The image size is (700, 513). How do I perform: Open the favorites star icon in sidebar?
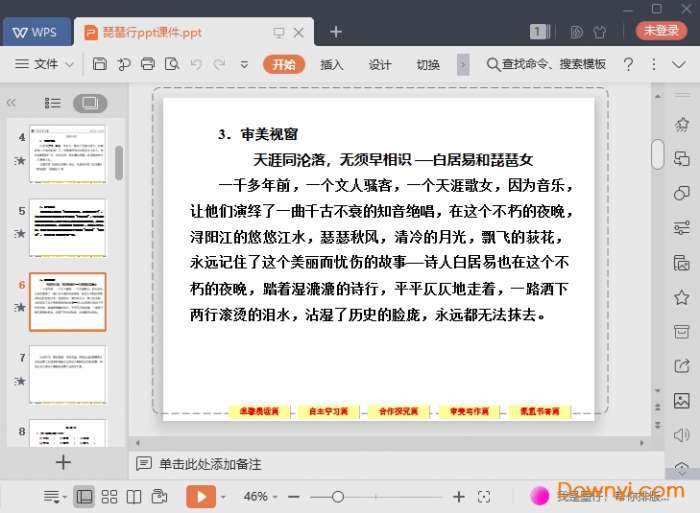pyautogui.click(x=682, y=297)
